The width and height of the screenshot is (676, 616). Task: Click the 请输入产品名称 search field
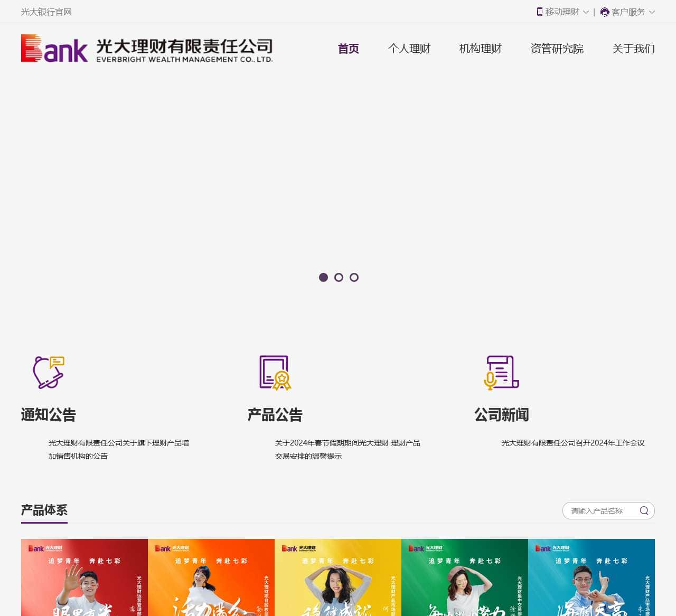coord(608,510)
